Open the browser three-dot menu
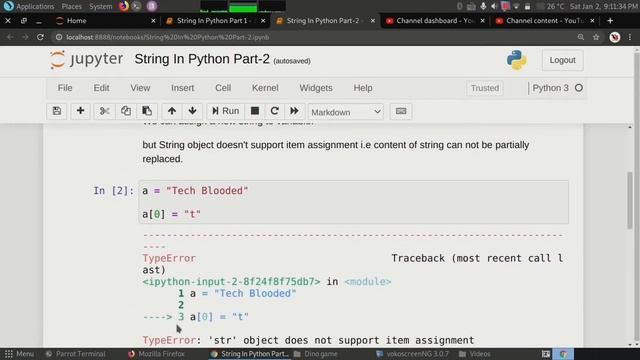 pos(630,37)
